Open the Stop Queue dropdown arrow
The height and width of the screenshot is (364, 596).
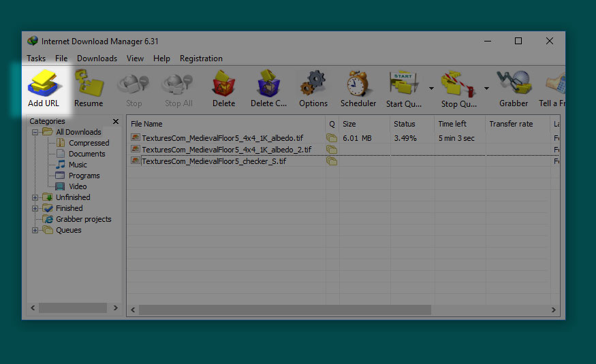486,88
